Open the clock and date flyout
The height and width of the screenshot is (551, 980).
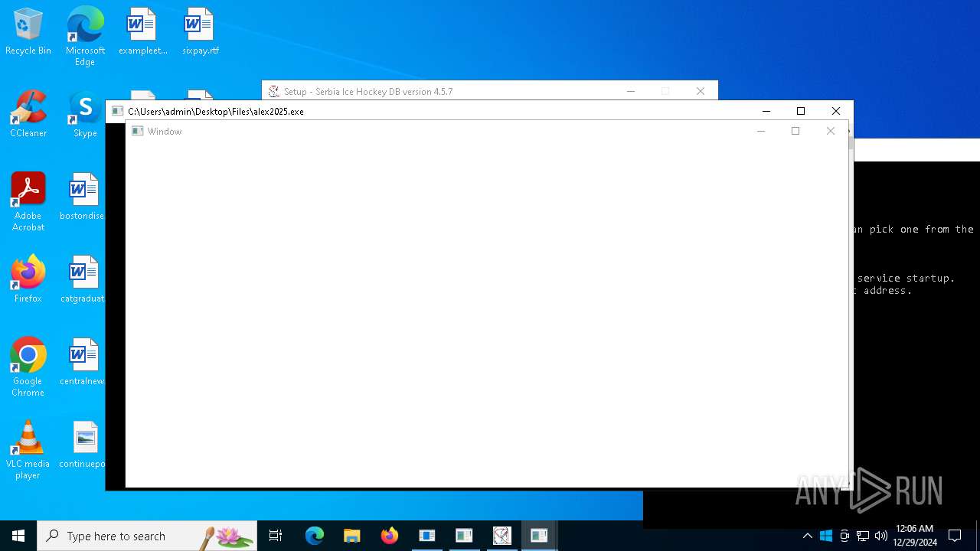coord(914,536)
